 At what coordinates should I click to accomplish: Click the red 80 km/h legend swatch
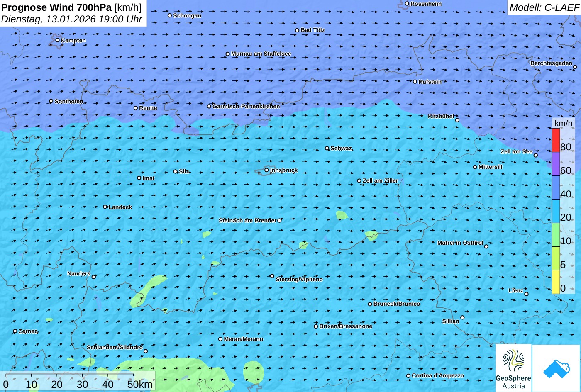click(556, 141)
